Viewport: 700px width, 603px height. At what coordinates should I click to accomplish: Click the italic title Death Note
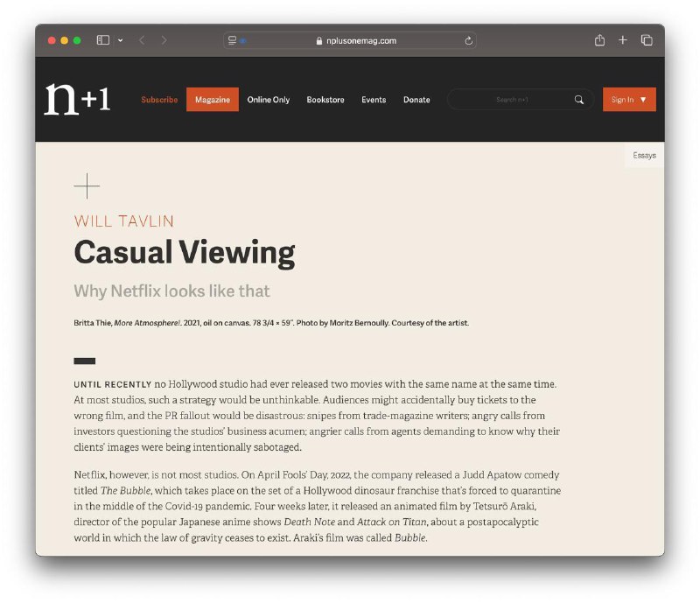coord(310,522)
